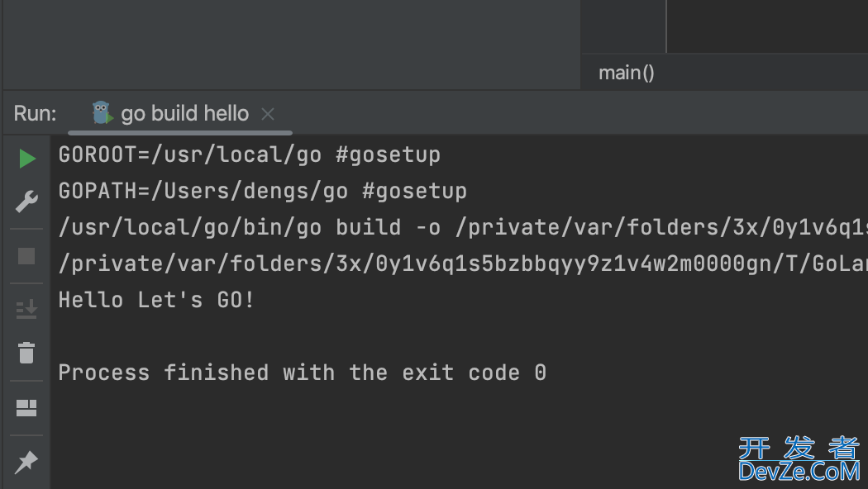Select the main() breadcrumb item
The height and width of the screenshot is (489, 868).
tap(626, 73)
